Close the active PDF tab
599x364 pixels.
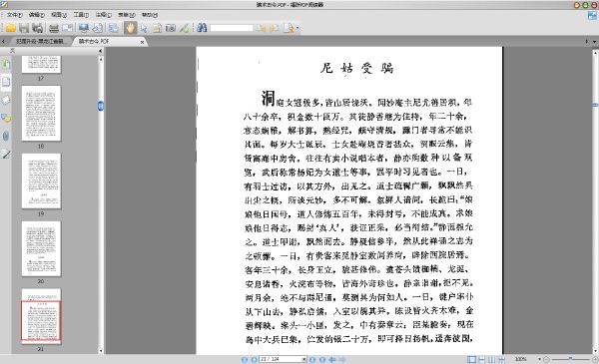point(142,42)
